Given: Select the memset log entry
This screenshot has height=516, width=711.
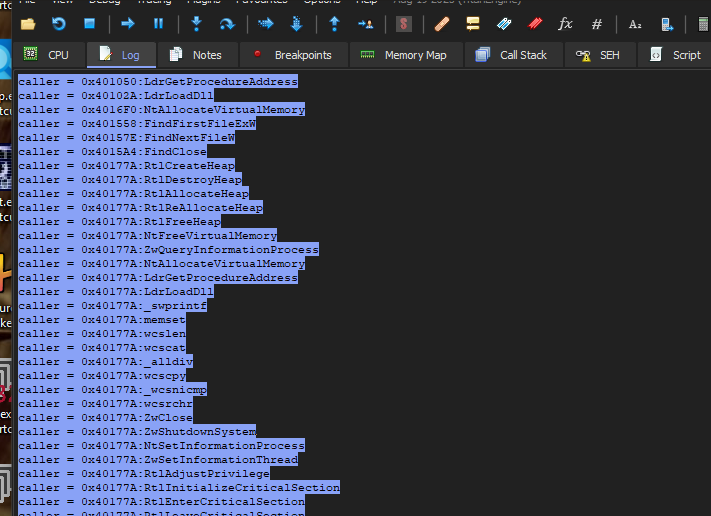Looking at the screenshot, I should pyautogui.click(x=102, y=320).
